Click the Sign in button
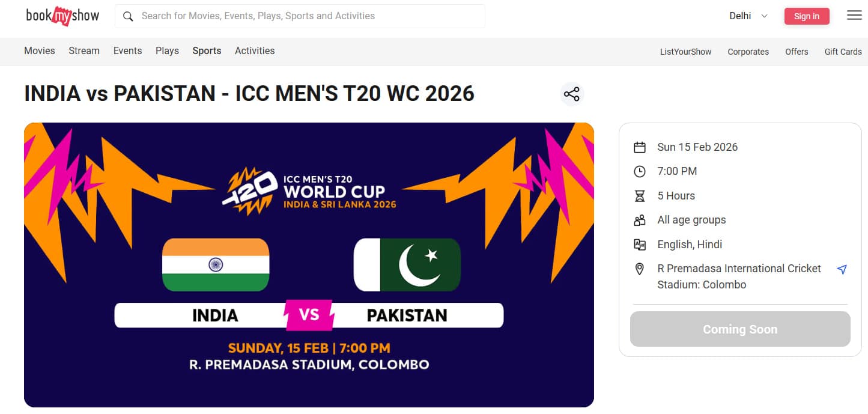 [x=807, y=16]
